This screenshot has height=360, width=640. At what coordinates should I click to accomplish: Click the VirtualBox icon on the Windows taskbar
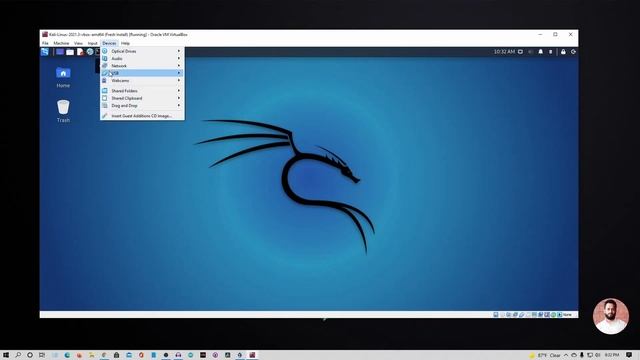(252, 355)
